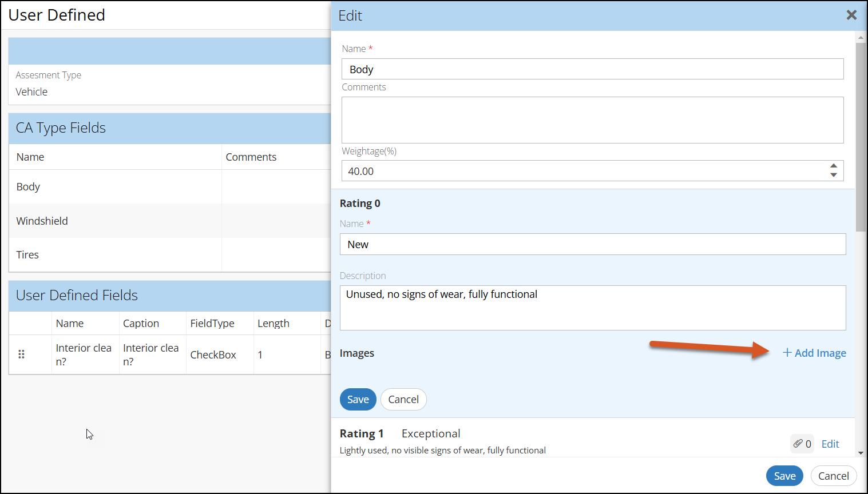
Task: Click the top Name field containing Body
Action: 592,69
